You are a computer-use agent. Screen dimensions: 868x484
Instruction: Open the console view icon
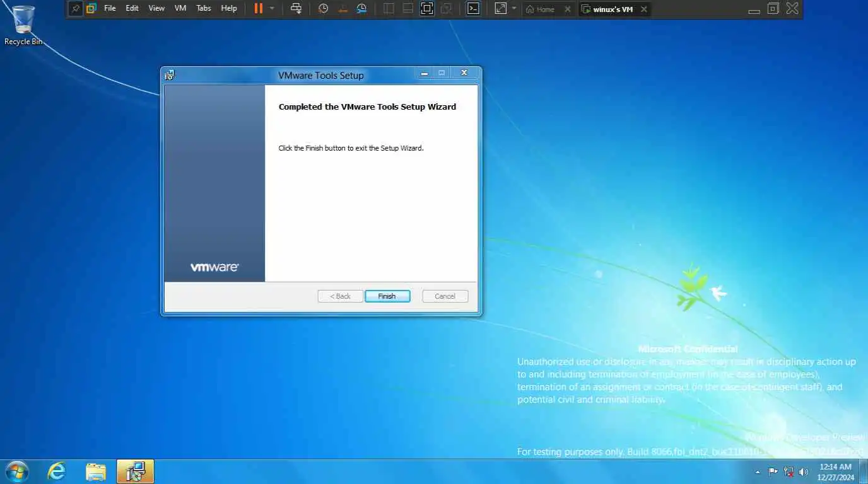click(473, 9)
